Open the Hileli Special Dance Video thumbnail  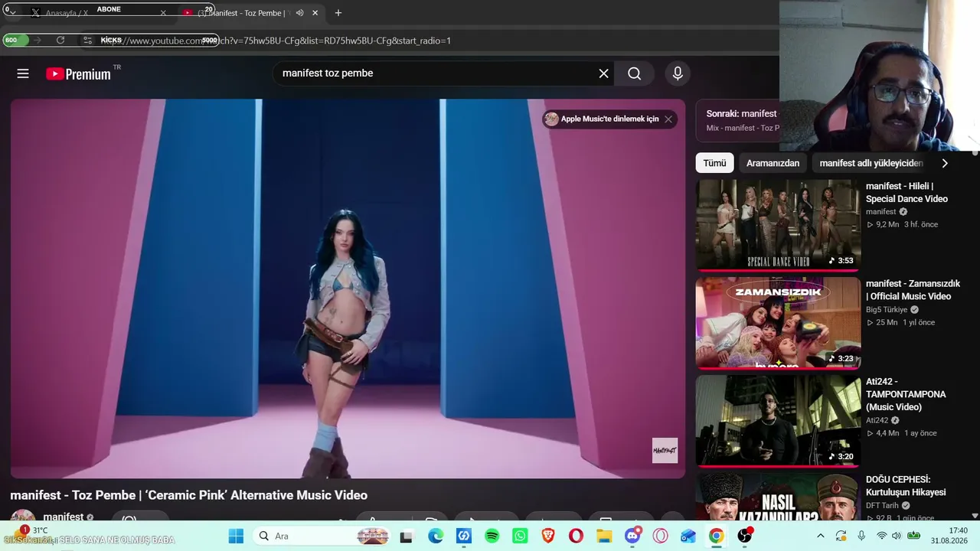[778, 224]
